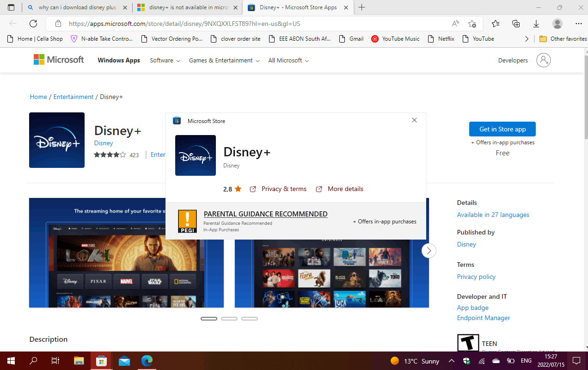Click the browser Refresh icon
Screen dimensions: 588x370
[x=33, y=24]
